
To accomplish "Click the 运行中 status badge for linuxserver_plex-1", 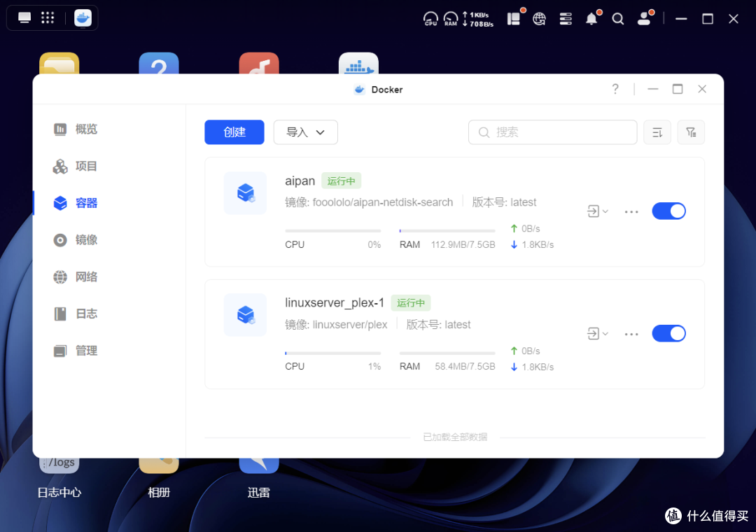I will click(x=411, y=303).
